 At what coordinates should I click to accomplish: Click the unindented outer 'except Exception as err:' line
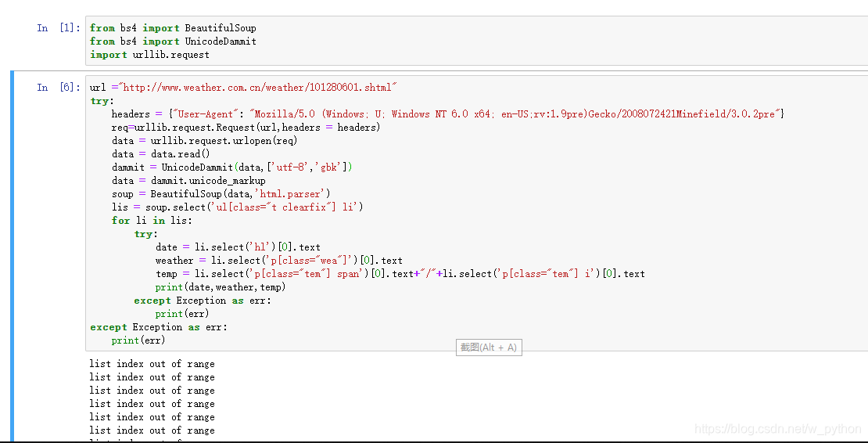[158, 326]
